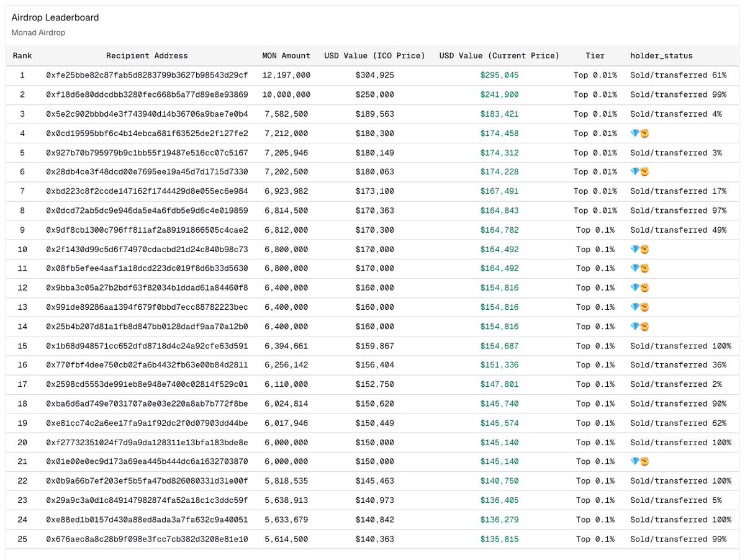This screenshot has width=745, height=560.
Task: Click the diamond hands emoji in rank 21 row
Action: (x=639, y=462)
